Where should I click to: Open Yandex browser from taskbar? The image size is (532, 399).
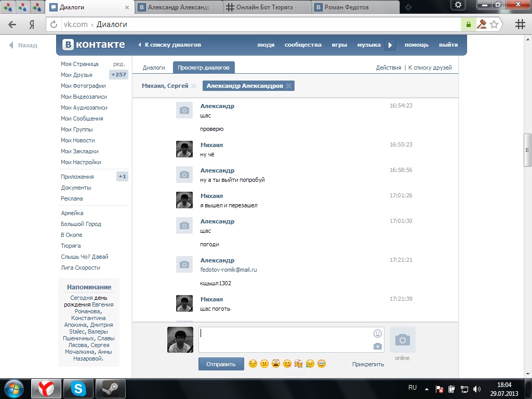(46, 389)
